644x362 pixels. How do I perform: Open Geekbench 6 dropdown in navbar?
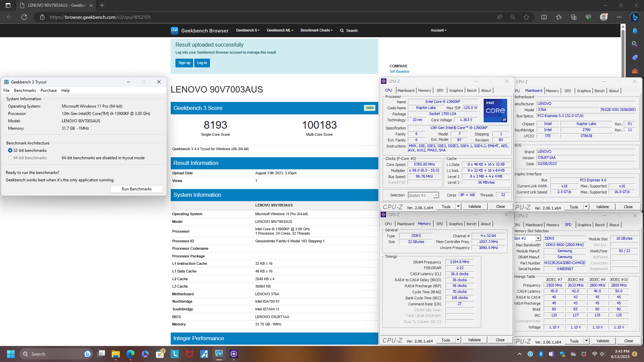coord(248,31)
